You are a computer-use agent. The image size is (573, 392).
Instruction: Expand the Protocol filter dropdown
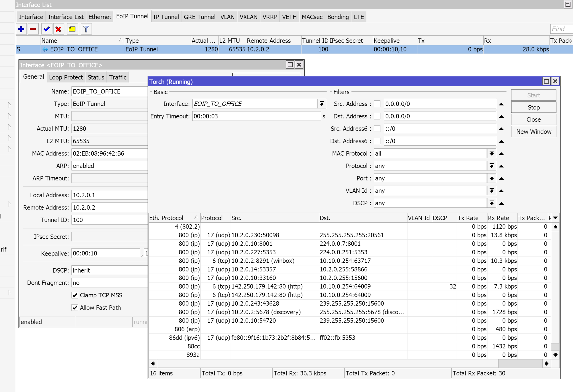(491, 166)
